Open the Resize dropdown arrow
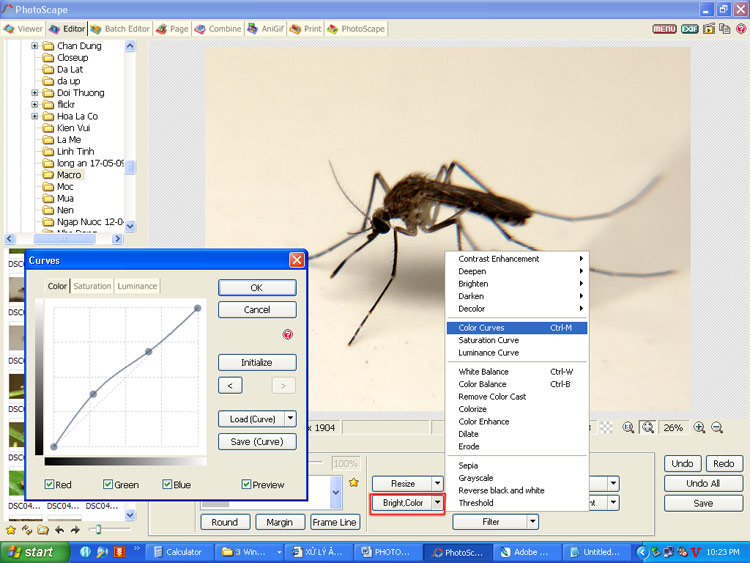 pyautogui.click(x=438, y=483)
